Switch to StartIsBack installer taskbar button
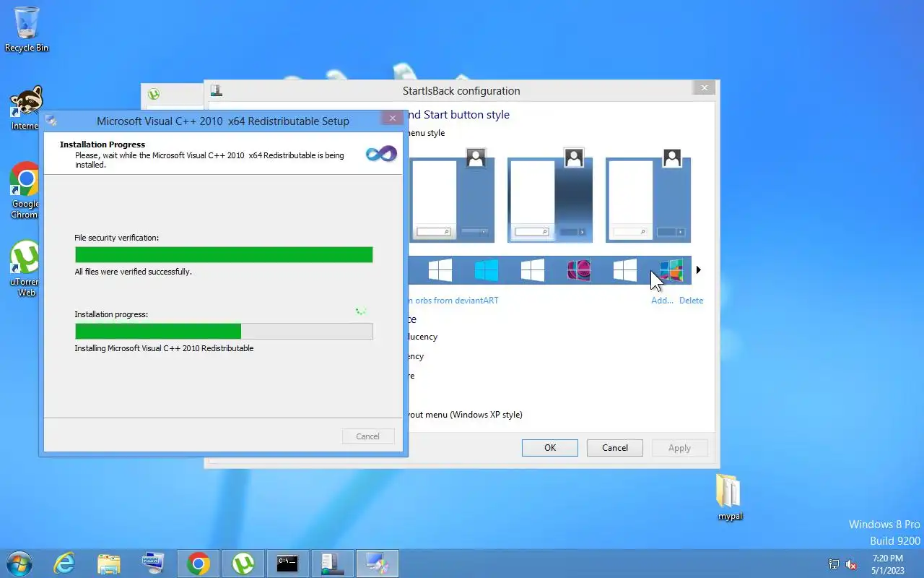The width and height of the screenshot is (924, 578). coord(333,564)
